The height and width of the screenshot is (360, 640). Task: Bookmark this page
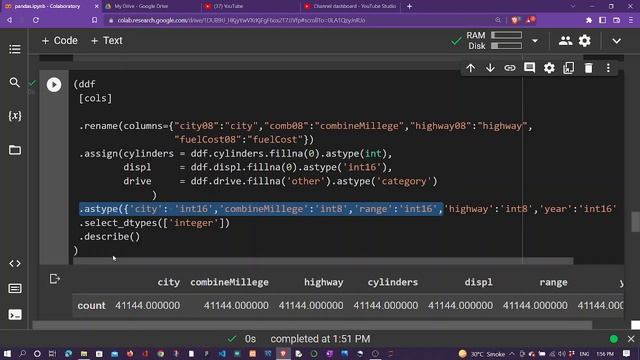click(94, 20)
